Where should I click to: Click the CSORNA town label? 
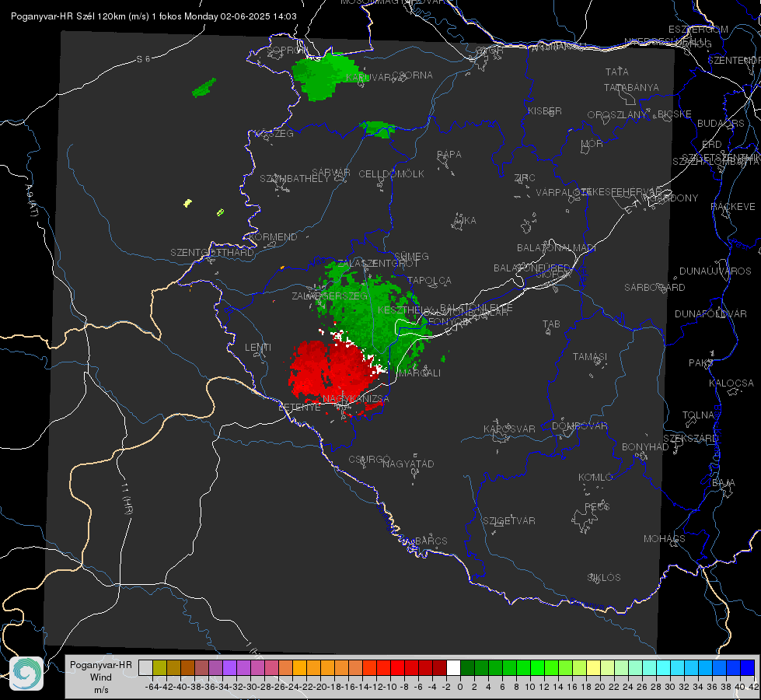click(x=412, y=75)
